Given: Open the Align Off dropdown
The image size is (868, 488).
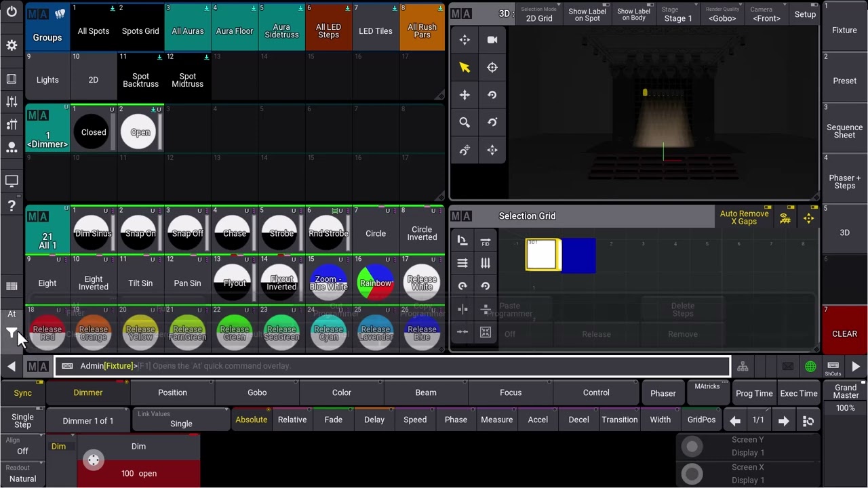Looking at the screenshot, I should pyautogui.click(x=22, y=446).
